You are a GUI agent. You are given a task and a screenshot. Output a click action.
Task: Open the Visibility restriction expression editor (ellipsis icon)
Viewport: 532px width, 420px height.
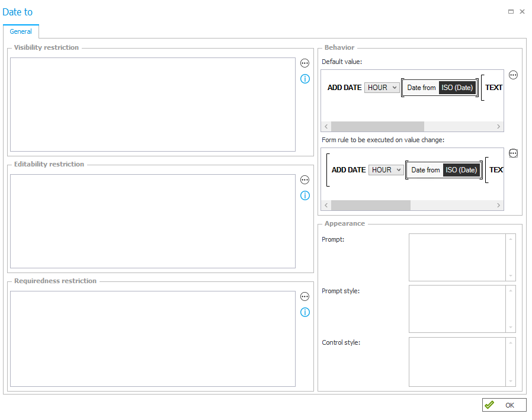tap(305, 63)
